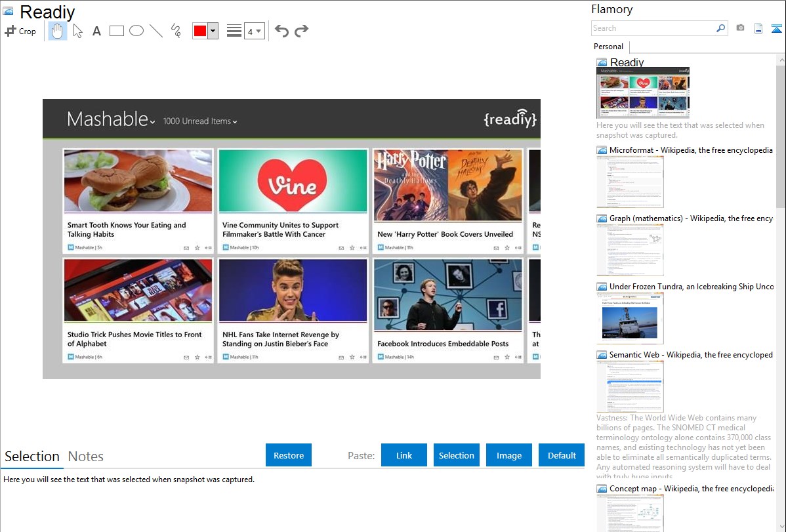Viewport: 786px width, 532px height.
Task: Click the icon beside the Semantic Web title
Action: pos(602,355)
